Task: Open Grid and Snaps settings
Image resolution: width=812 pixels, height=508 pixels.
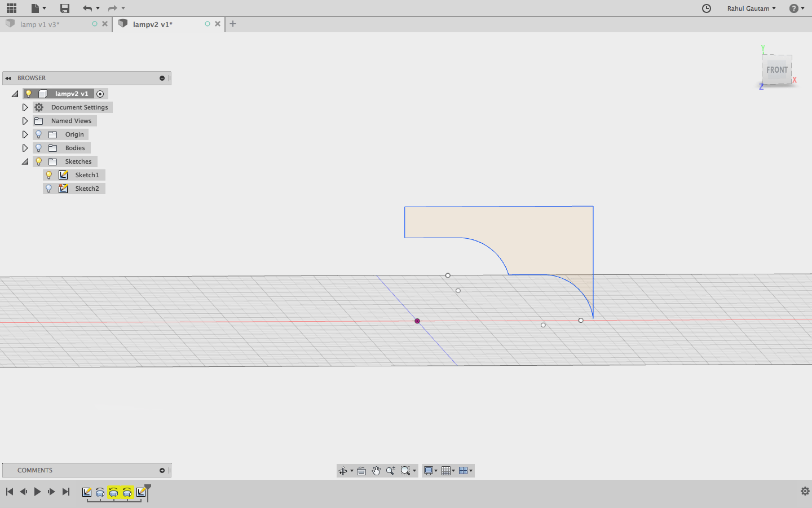Action: pyautogui.click(x=447, y=471)
